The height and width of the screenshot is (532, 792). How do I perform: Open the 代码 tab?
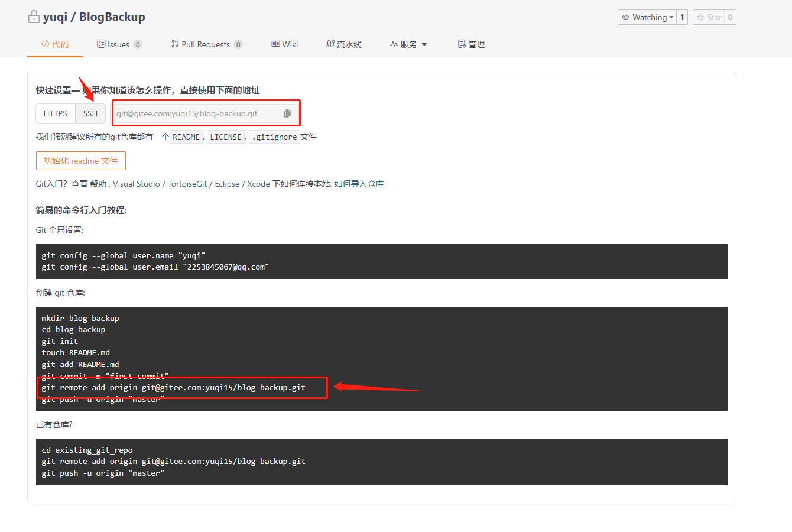pyautogui.click(x=55, y=44)
